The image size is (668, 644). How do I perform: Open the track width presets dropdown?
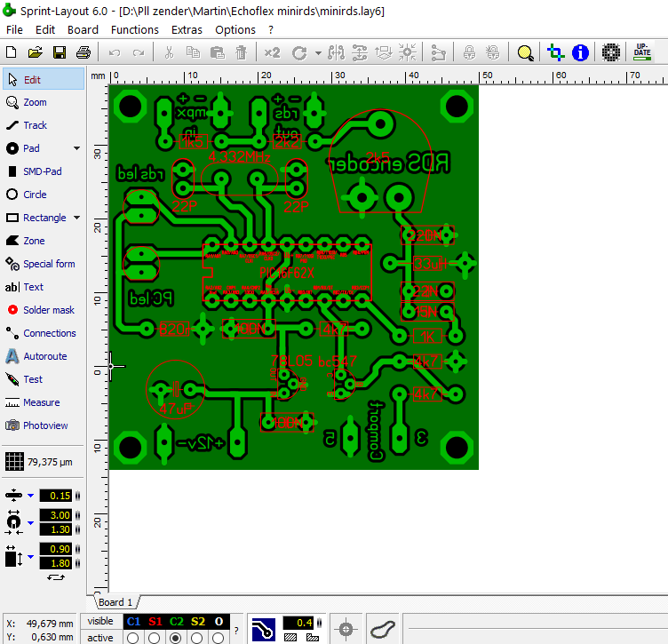(x=30, y=496)
